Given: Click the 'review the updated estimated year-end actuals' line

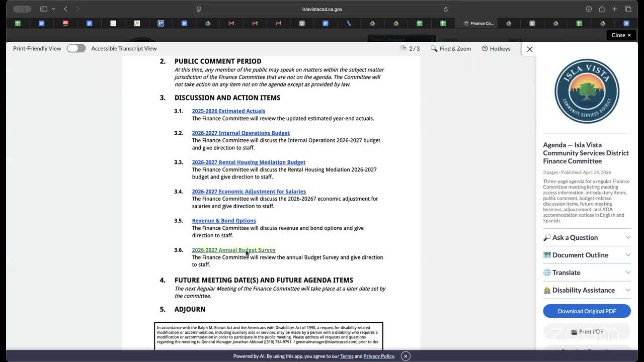Looking at the screenshot, I should coord(283,119).
